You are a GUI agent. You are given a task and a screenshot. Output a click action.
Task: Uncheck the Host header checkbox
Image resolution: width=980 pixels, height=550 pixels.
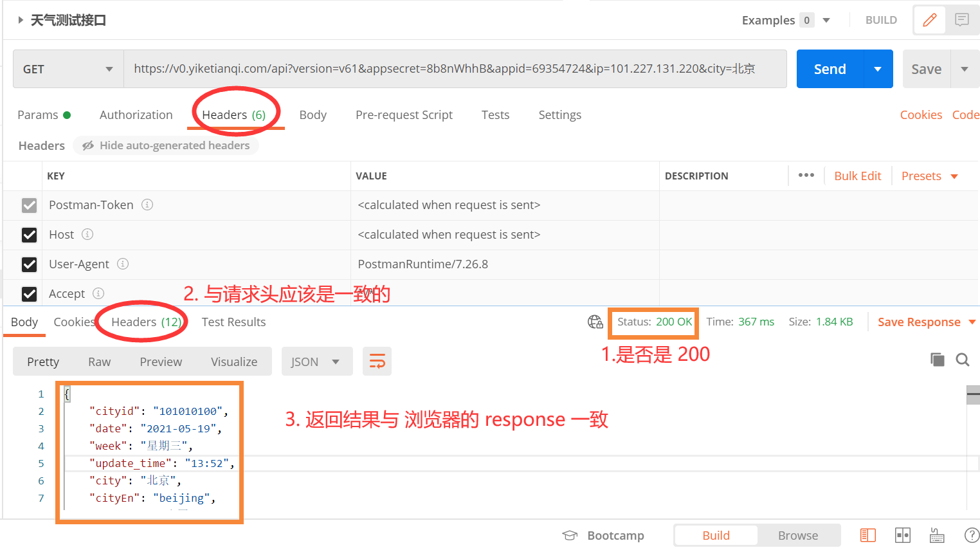[29, 234]
